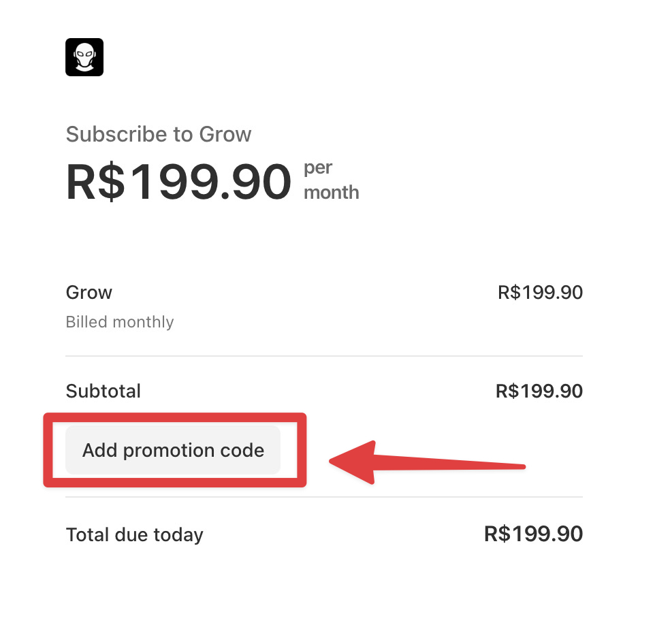Click the Subtotal label

pyautogui.click(x=103, y=391)
